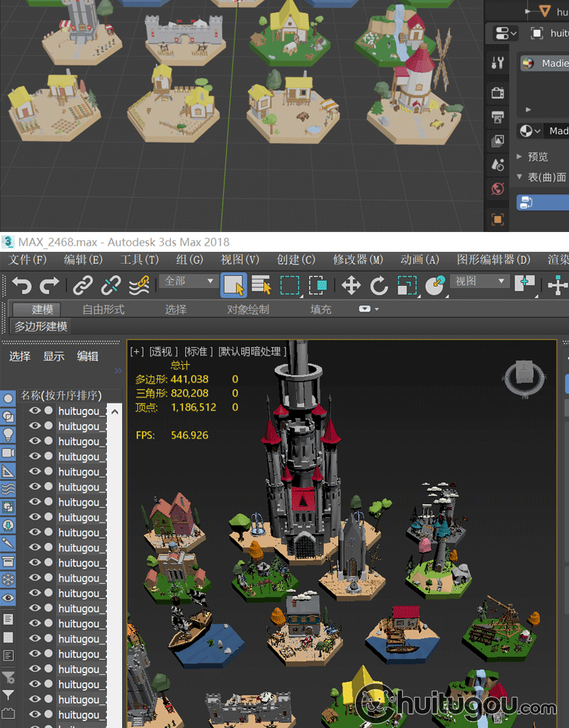Toggle the lights filter in scene explorer
Viewport: 569px width, 728px height.
click(x=8, y=435)
